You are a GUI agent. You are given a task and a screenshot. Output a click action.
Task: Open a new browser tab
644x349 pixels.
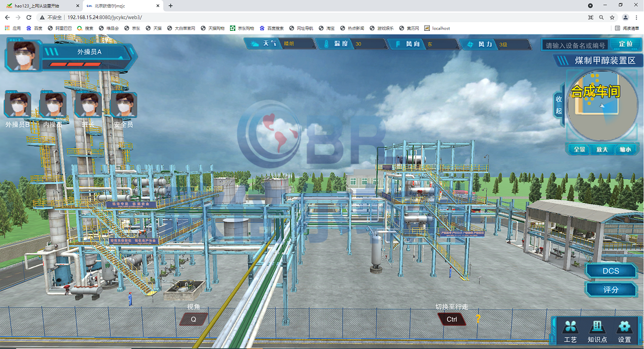coord(171,6)
